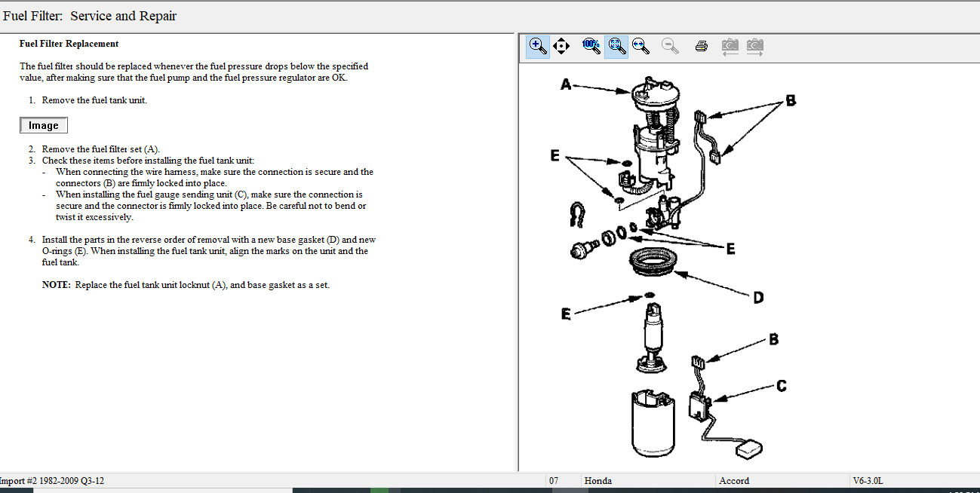
Task: Activate the pan/move image tool
Action: [561, 46]
